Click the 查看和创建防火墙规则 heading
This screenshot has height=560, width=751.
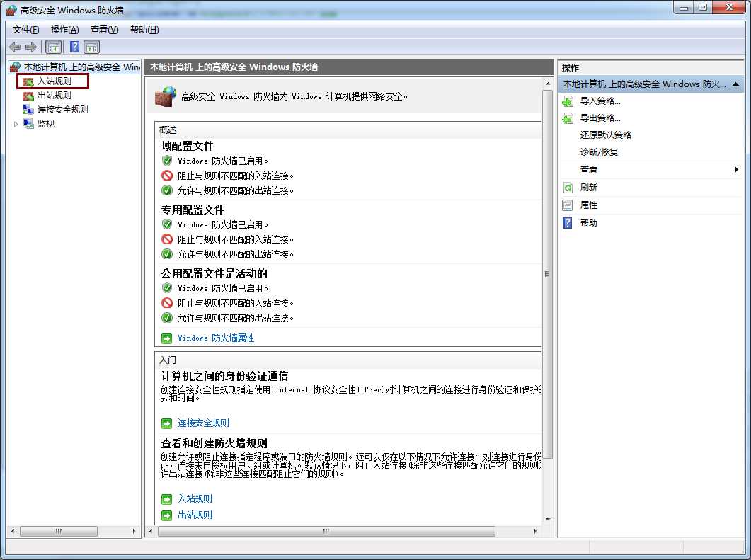[x=214, y=444]
